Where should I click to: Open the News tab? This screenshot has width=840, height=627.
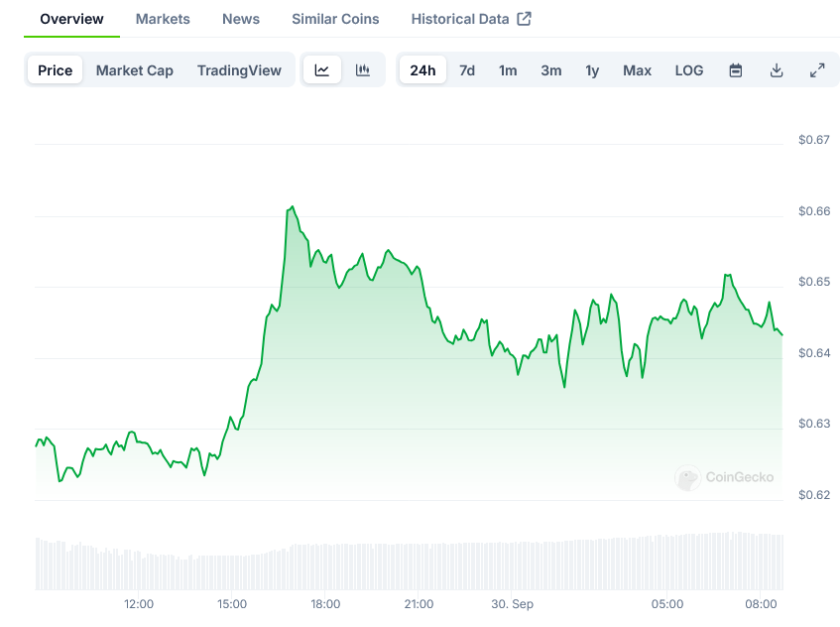pyautogui.click(x=241, y=19)
